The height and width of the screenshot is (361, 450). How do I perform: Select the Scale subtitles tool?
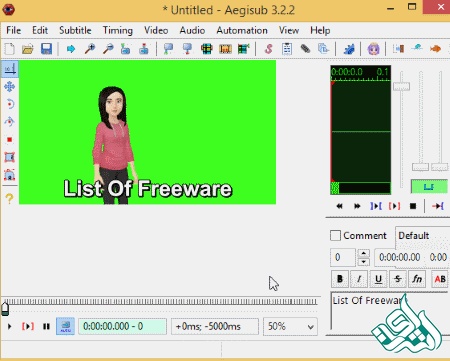coord(10,139)
